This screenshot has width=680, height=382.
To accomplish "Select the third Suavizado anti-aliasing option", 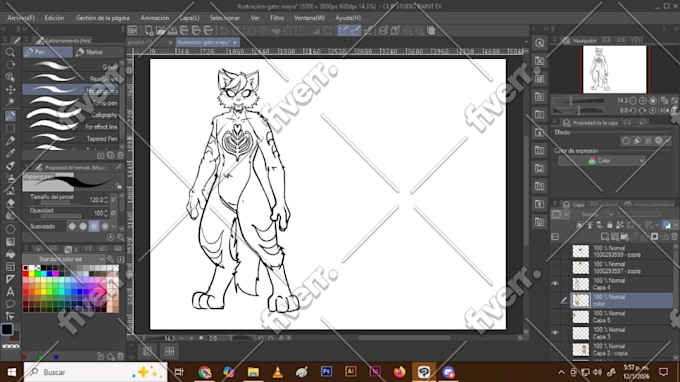I will tap(94, 226).
